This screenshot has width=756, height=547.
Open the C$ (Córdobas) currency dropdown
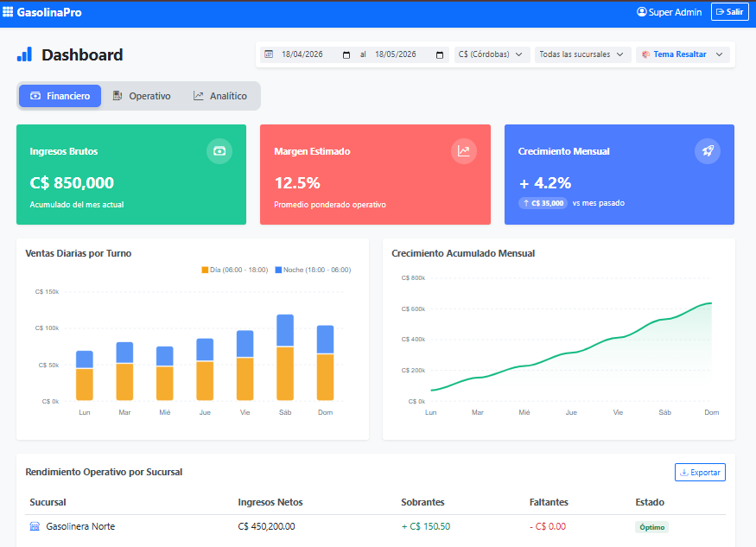[492, 54]
